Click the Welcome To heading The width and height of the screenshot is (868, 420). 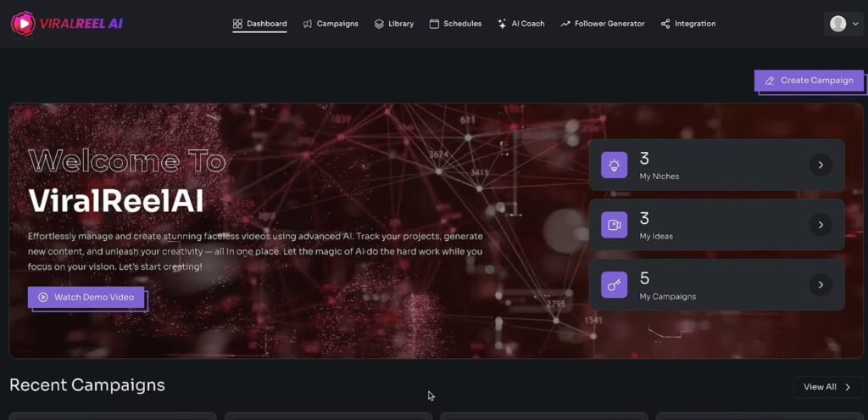[127, 161]
